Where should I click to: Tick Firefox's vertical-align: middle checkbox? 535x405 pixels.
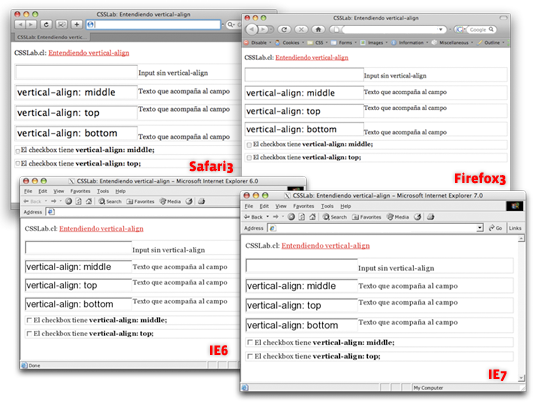[x=249, y=145]
